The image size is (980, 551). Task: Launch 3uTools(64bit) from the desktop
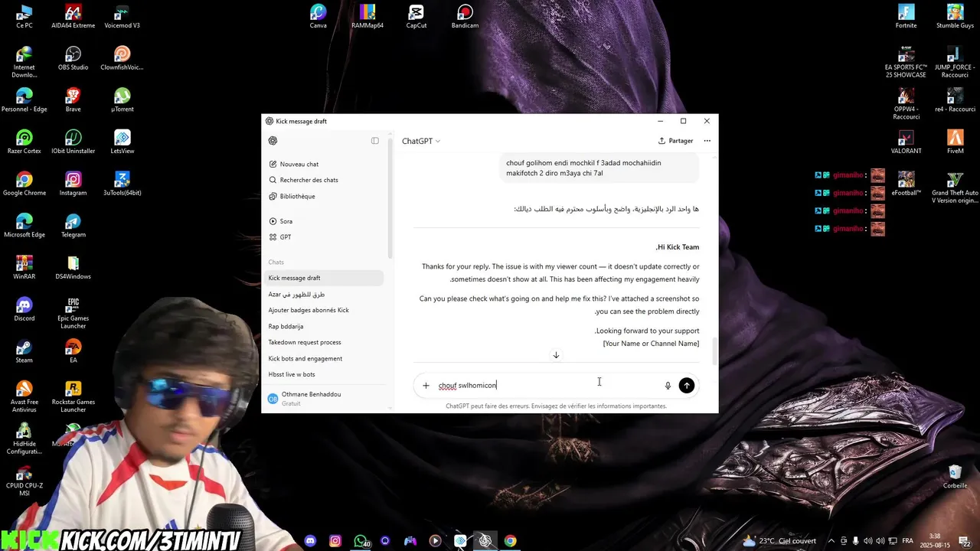122,184
